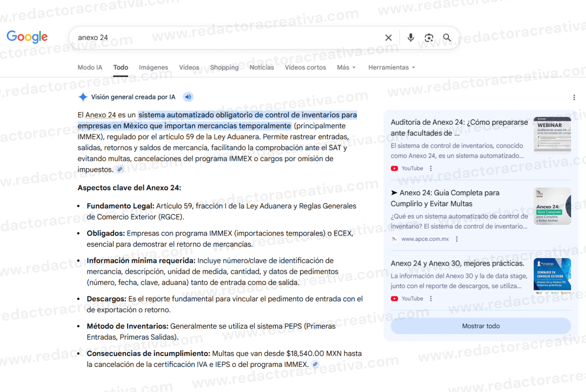Open 'Auditoría de Anexo 24' source link
Viewport: 586px width, 392px height.
tap(459, 128)
